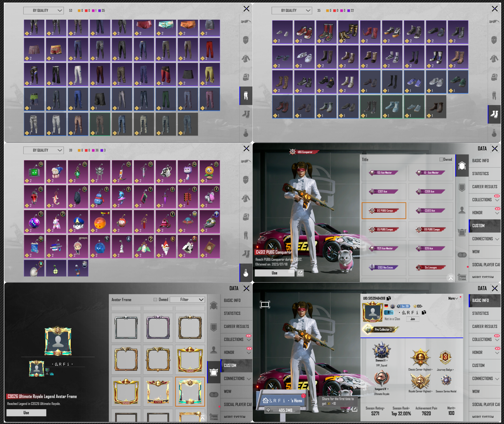Select the jacket category icon in ornaments inventory
The image size is (504, 424).
tap(246, 198)
